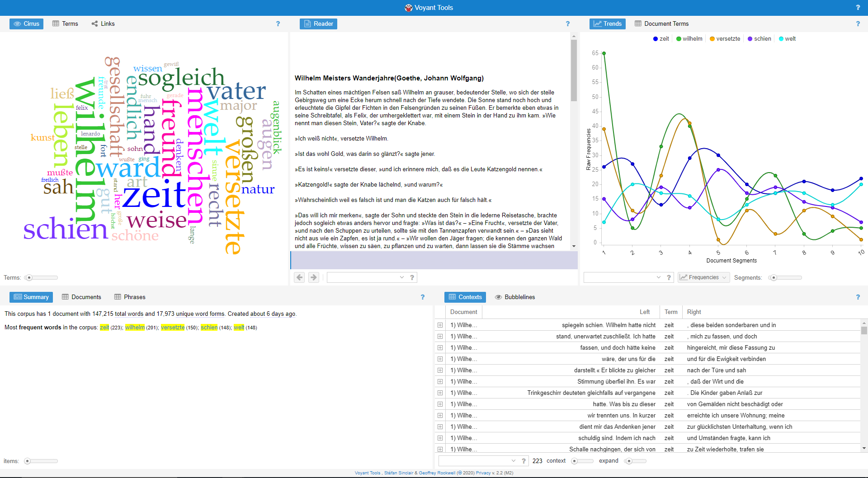Click the Voyant Tools top-right help icon
The width and height of the screenshot is (868, 478).
pos(858,8)
